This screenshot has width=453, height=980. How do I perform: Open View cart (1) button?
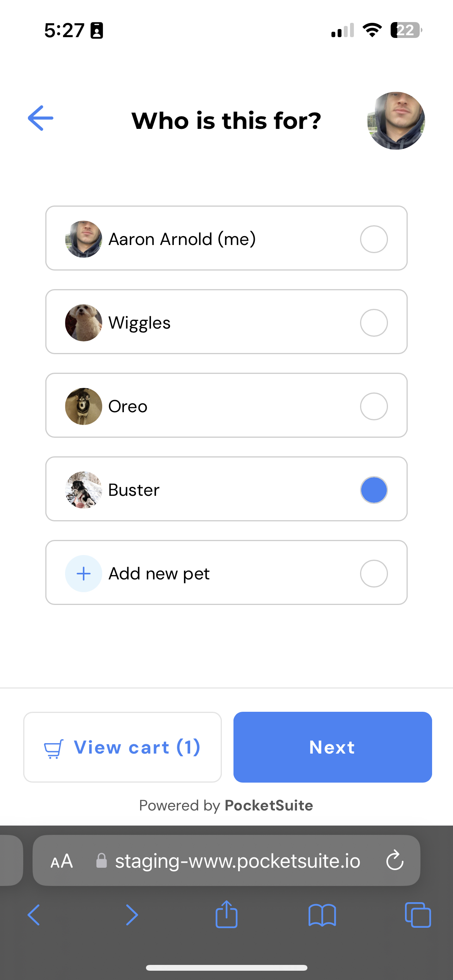pos(122,747)
